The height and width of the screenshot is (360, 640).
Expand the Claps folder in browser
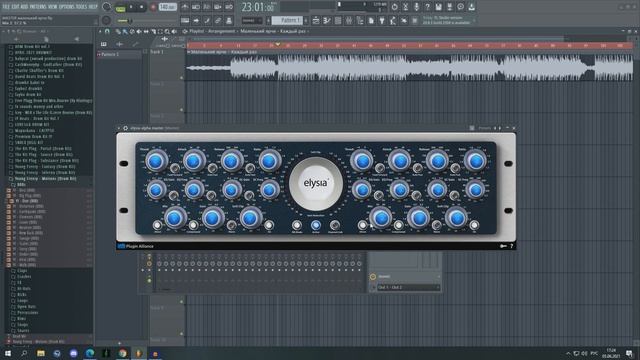[22, 271]
